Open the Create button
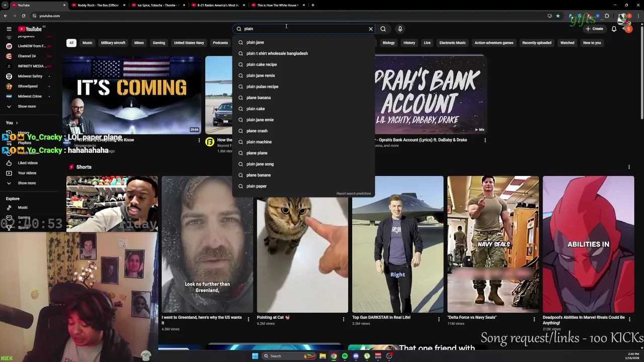 pyautogui.click(x=594, y=29)
